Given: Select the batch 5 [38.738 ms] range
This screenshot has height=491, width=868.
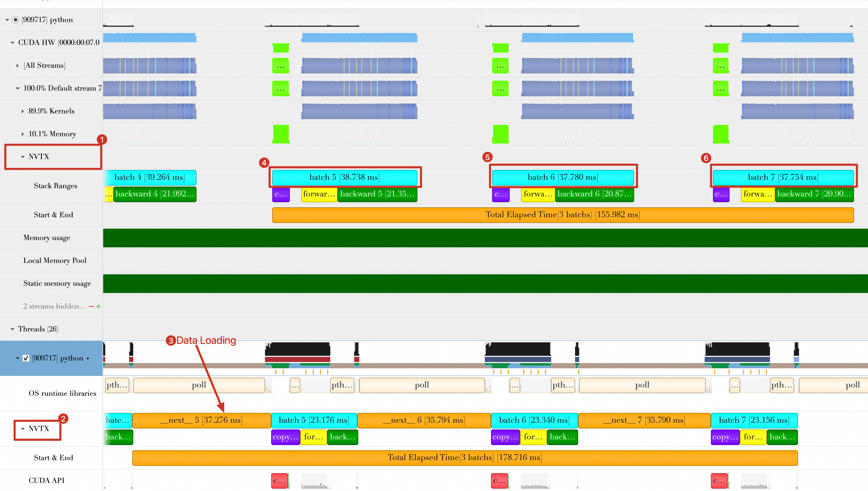Looking at the screenshot, I should (344, 178).
